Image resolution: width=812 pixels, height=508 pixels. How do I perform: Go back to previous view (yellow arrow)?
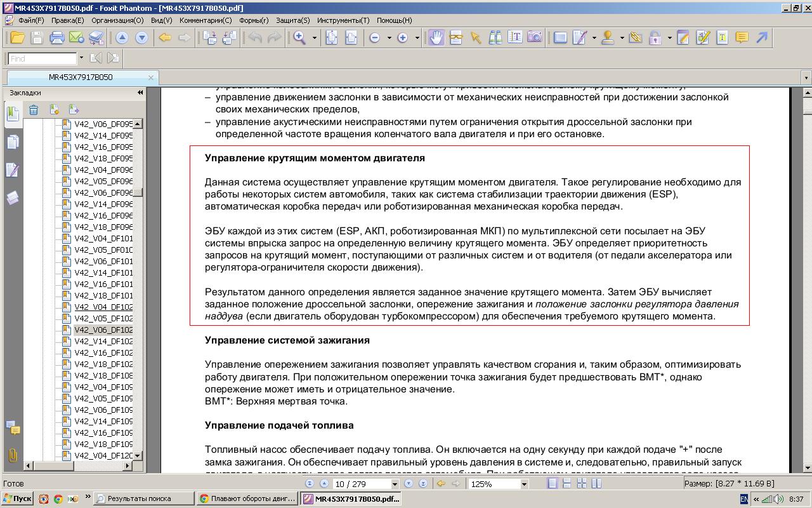pos(165,38)
